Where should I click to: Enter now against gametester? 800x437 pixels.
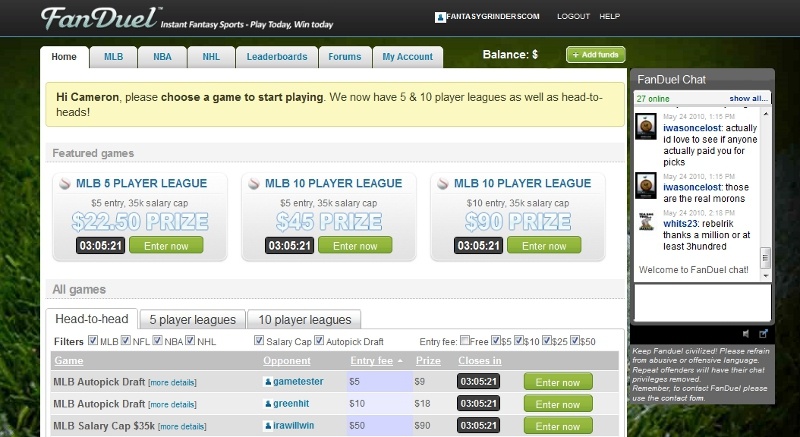558,382
